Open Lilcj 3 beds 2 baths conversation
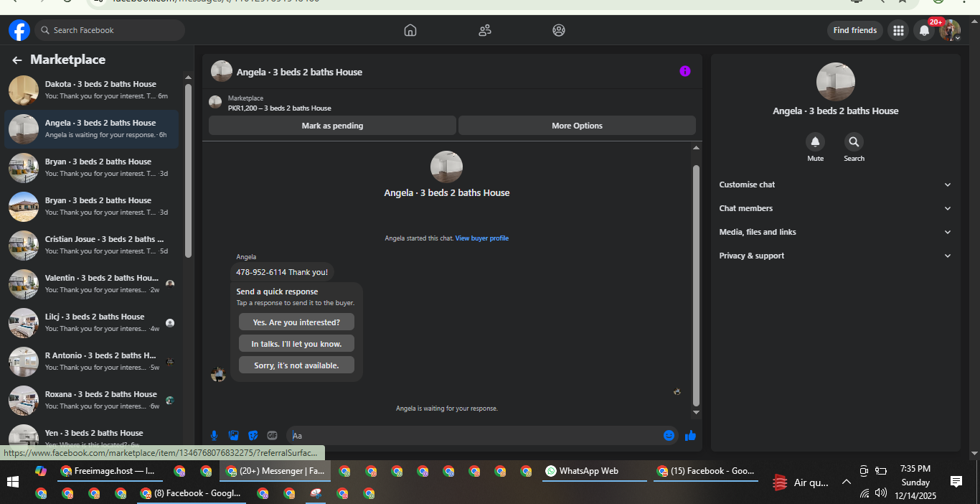The height and width of the screenshot is (504, 980). 92,323
